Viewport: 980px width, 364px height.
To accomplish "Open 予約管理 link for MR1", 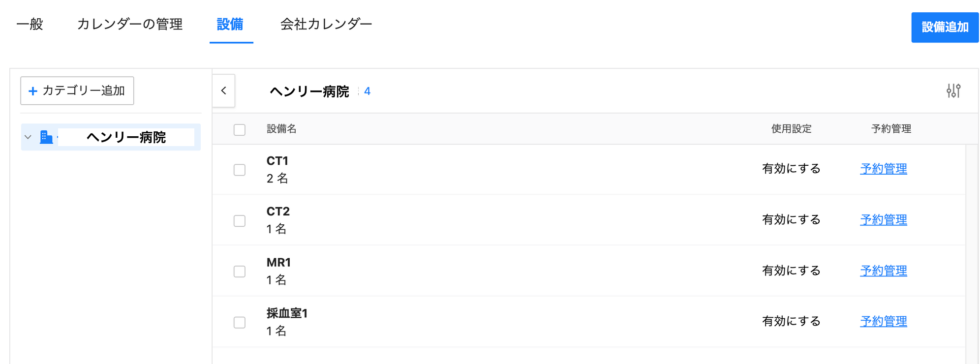I will pyautogui.click(x=883, y=271).
